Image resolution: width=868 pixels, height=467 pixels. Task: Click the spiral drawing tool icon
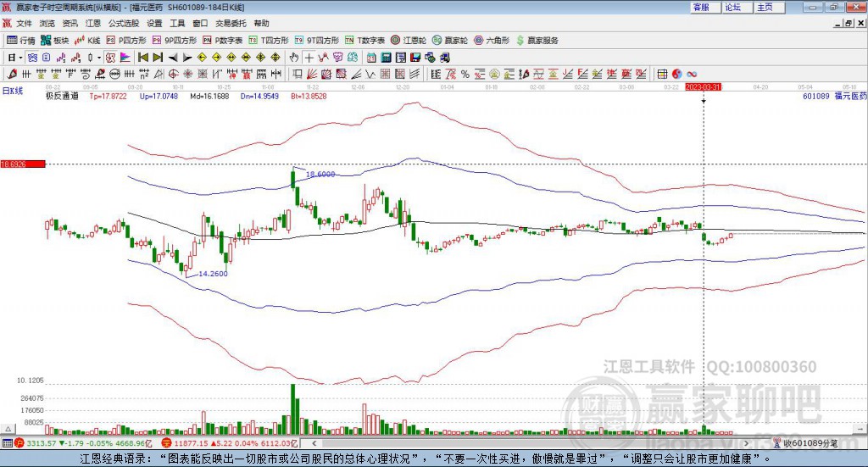tap(86, 74)
